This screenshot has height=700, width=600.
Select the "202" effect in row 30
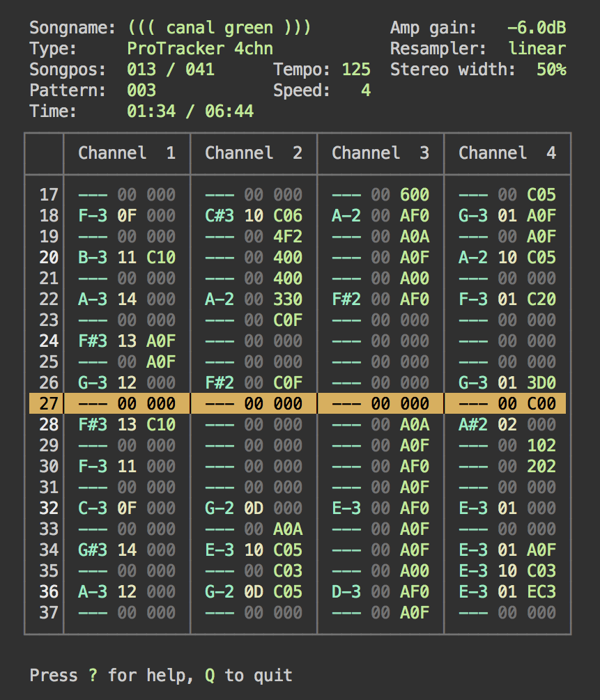pos(541,467)
